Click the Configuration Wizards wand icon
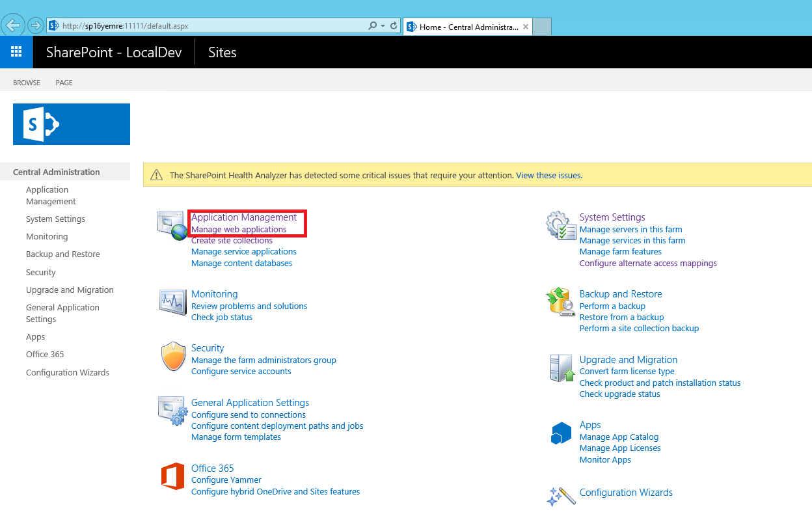 click(561, 496)
